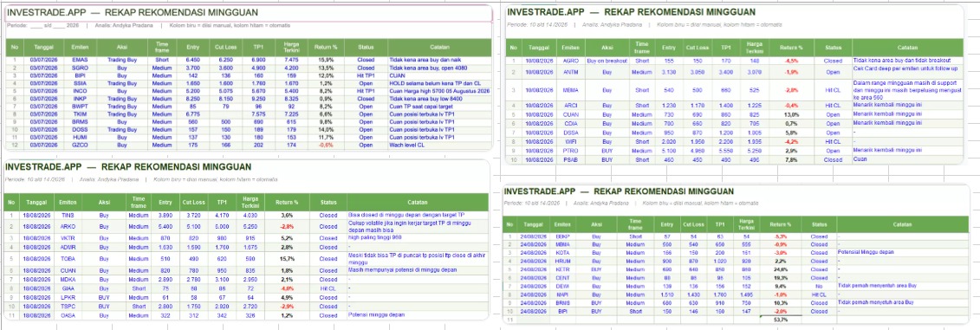Click the PTRO emiten cell
The width and height of the screenshot is (980, 330).
pyautogui.click(x=570, y=151)
